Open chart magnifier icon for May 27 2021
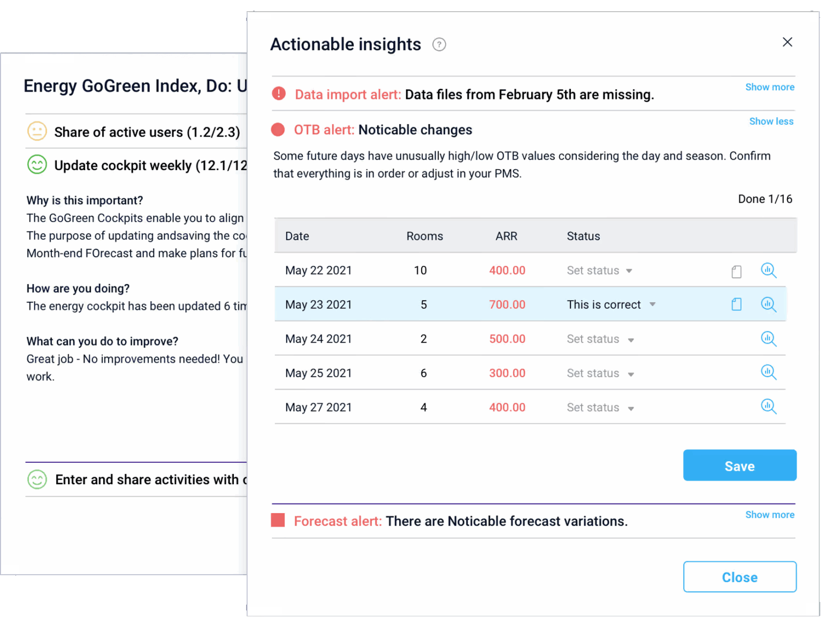Image resolution: width=840 pixels, height=626 pixels. 768,407
